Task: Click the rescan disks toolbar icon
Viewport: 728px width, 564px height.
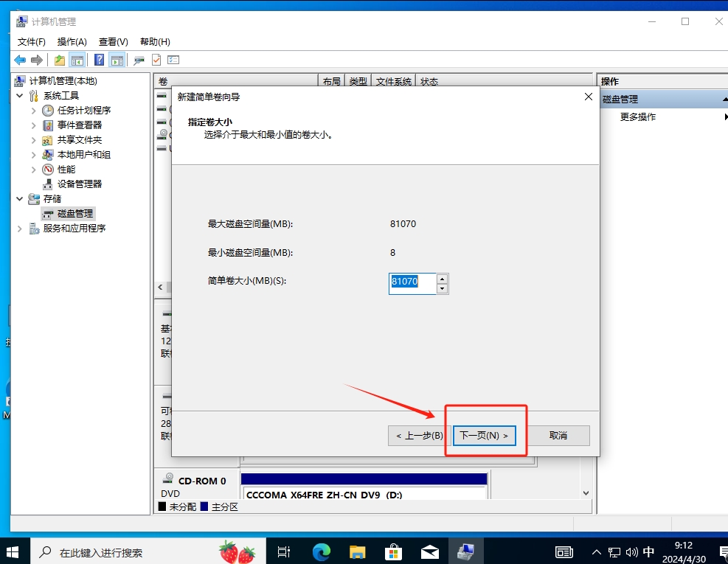Action: coord(139,60)
